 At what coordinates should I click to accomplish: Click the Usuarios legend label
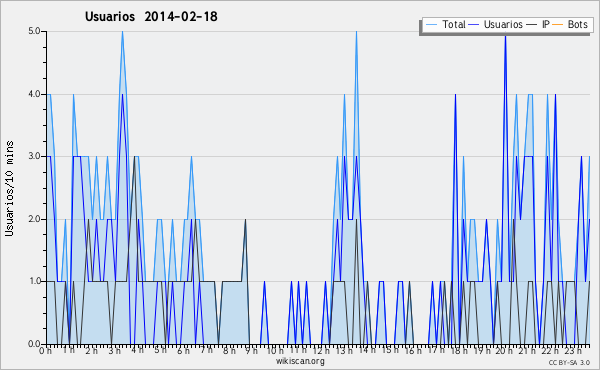[x=503, y=24]
